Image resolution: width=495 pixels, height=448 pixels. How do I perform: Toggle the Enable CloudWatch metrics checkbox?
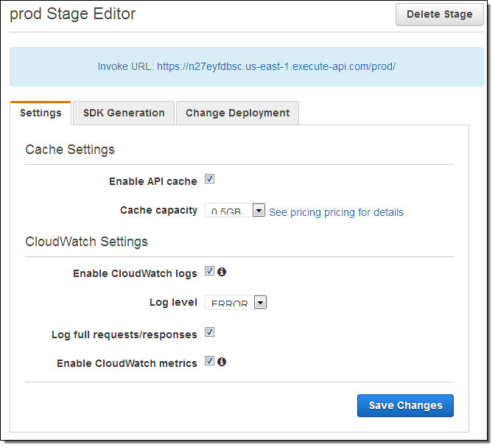209,361
